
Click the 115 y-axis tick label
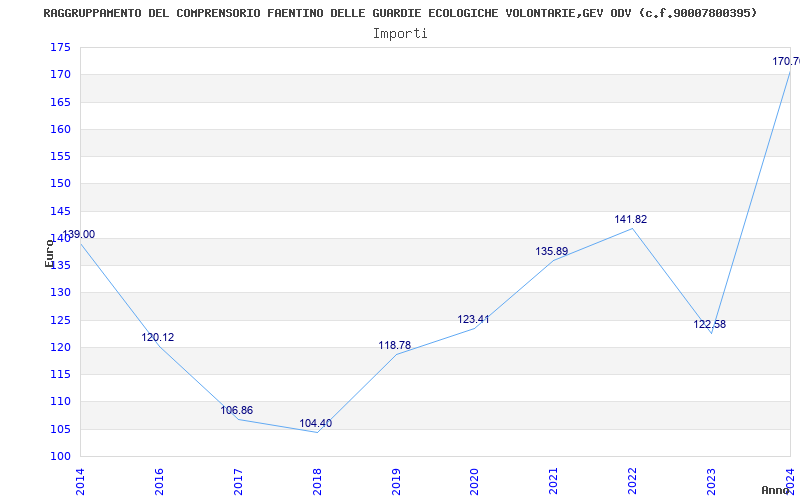pyautogui.click(x=60, y=374)
